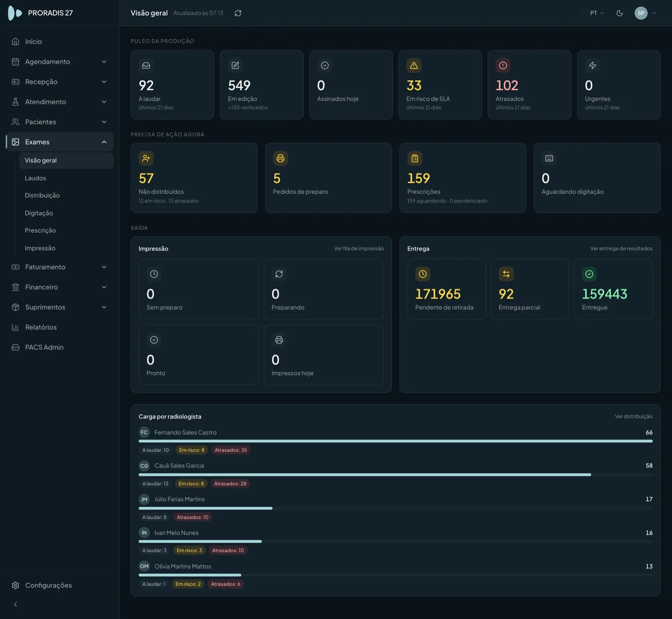Screen dimensions: 672x619
Task: Click the Suprimentos box icon
Action: coord(16,307)
